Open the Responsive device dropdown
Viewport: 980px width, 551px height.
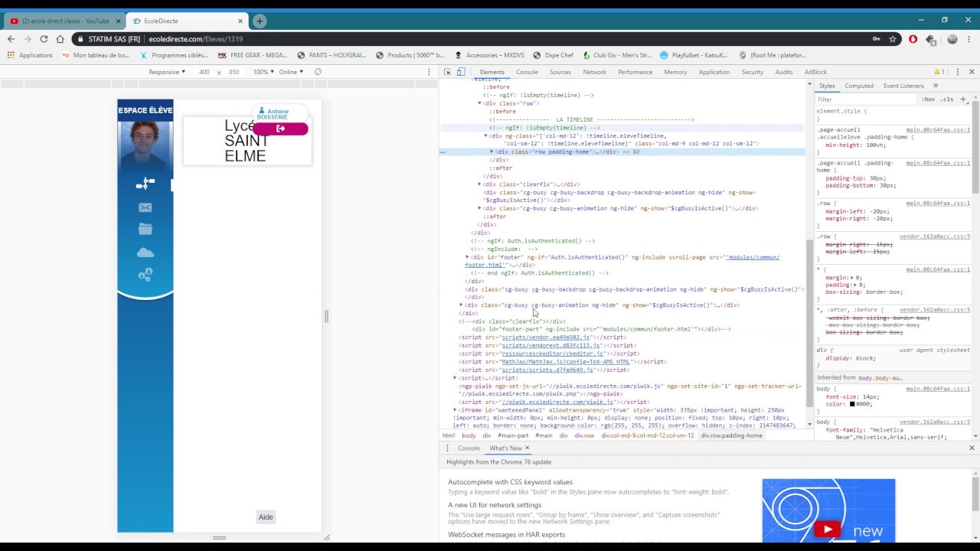click(x=167, y=72)
